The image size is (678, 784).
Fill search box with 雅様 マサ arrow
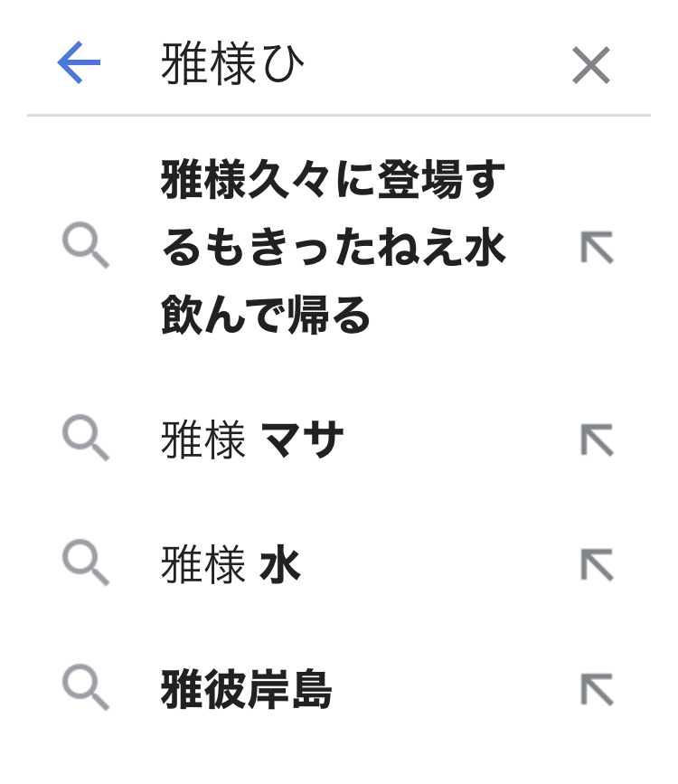597,440
